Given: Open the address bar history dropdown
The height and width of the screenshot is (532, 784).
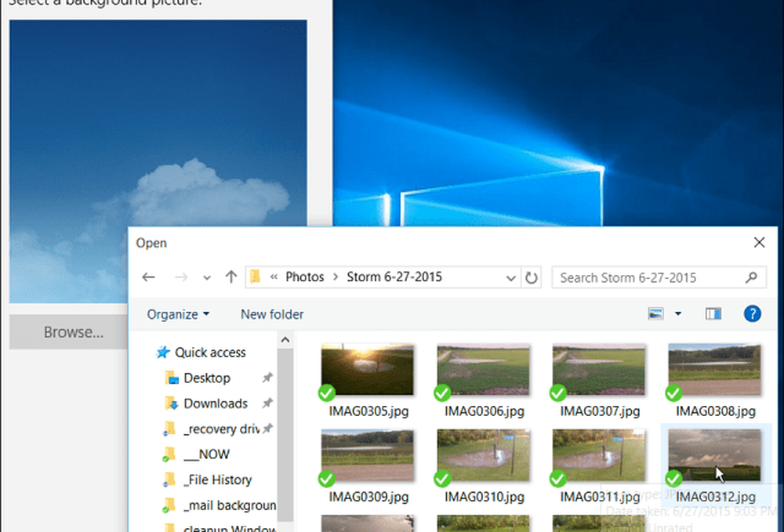Looking at the screenshot, I should 511,277.
